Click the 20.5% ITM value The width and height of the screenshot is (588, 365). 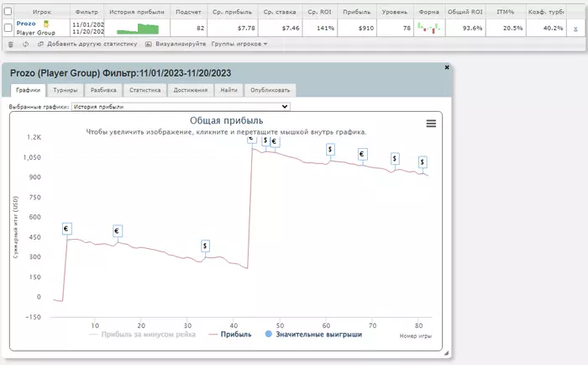pyautogui.click(x=513, y=28)
